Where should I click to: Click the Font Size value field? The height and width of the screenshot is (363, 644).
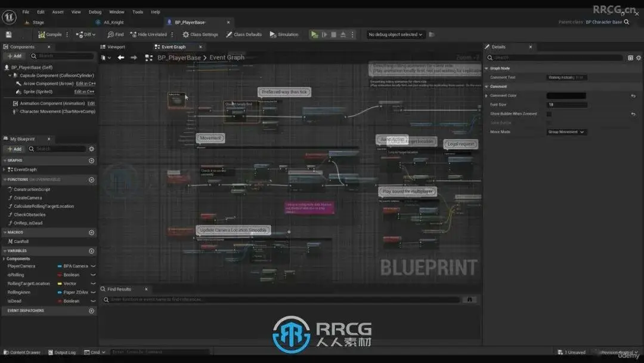pyautogui.click(x=567, y=104)
